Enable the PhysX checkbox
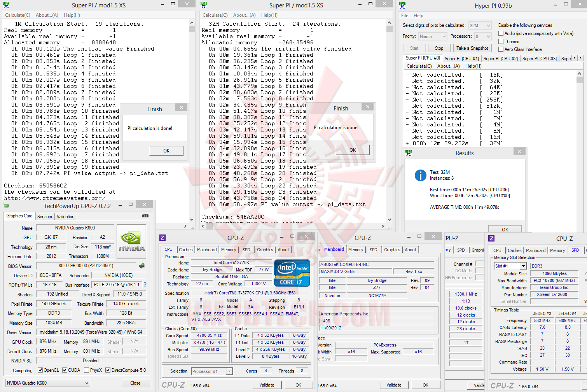The height and width of the screenshot is (392, 587). pyautogui.click(x=86, y=370)
